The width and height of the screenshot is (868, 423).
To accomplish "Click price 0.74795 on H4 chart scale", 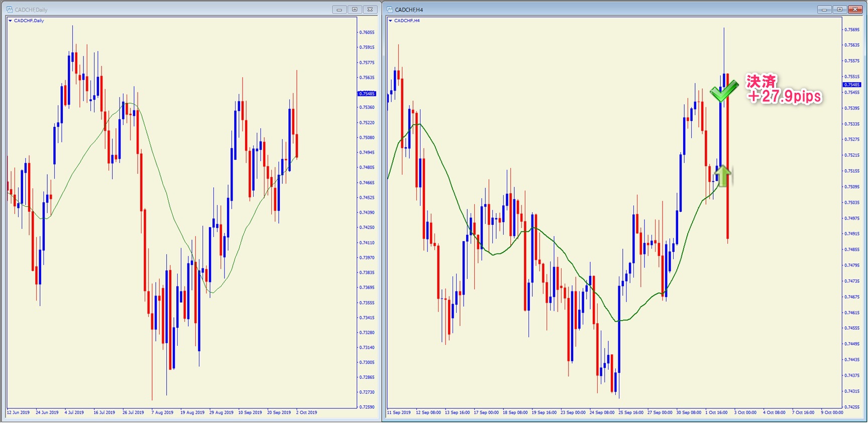I will pos(852,265).
